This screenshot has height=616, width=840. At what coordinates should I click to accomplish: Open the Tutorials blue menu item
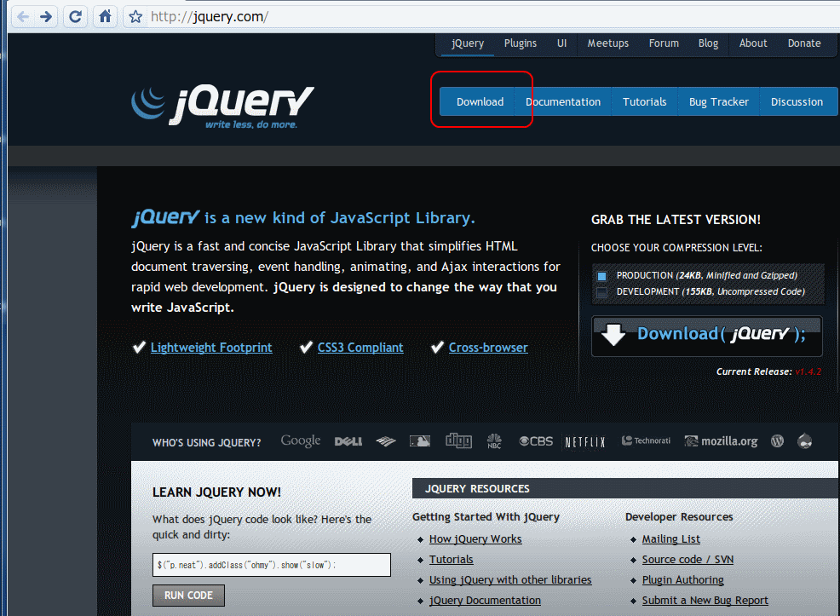644,101
